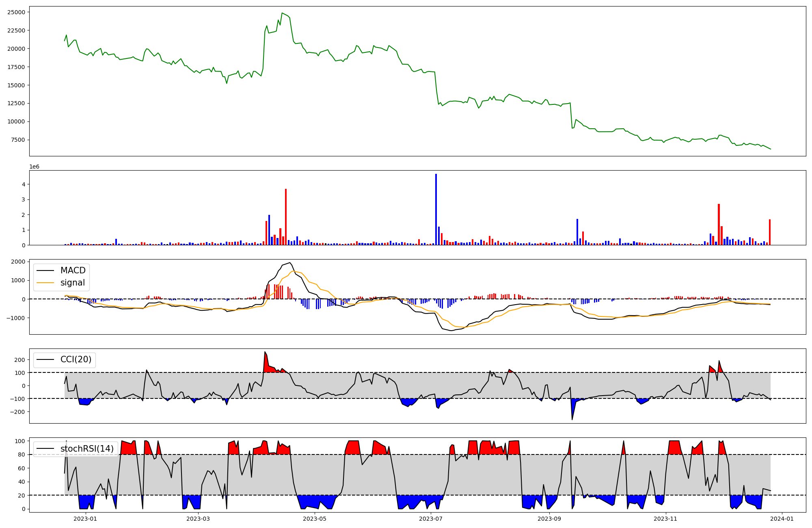Click the 25000 price axis tick label
The image size is (812, 528).
point(16,12)
